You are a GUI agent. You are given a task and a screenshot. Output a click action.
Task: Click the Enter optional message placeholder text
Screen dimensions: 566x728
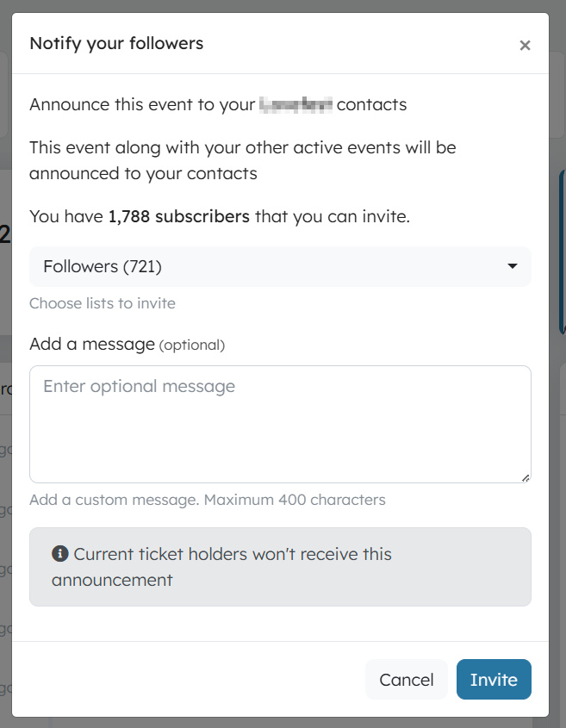(x=138, y=386)
